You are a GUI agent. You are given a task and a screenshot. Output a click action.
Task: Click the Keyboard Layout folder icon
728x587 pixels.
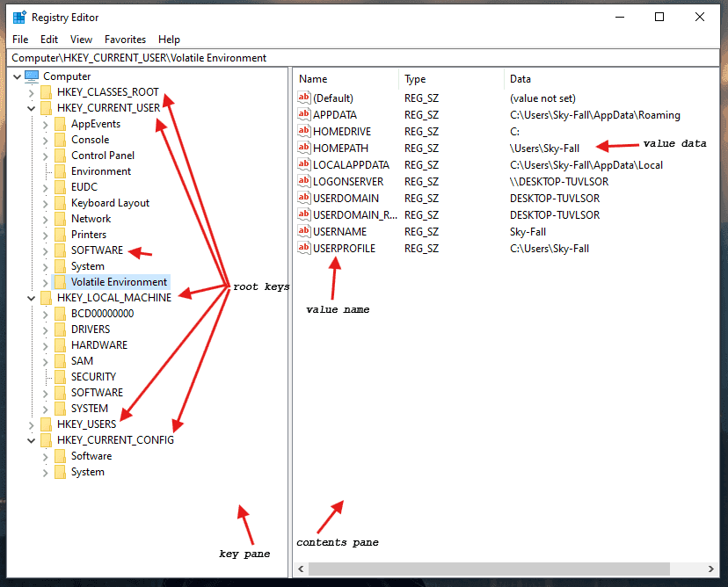point(60,203)
